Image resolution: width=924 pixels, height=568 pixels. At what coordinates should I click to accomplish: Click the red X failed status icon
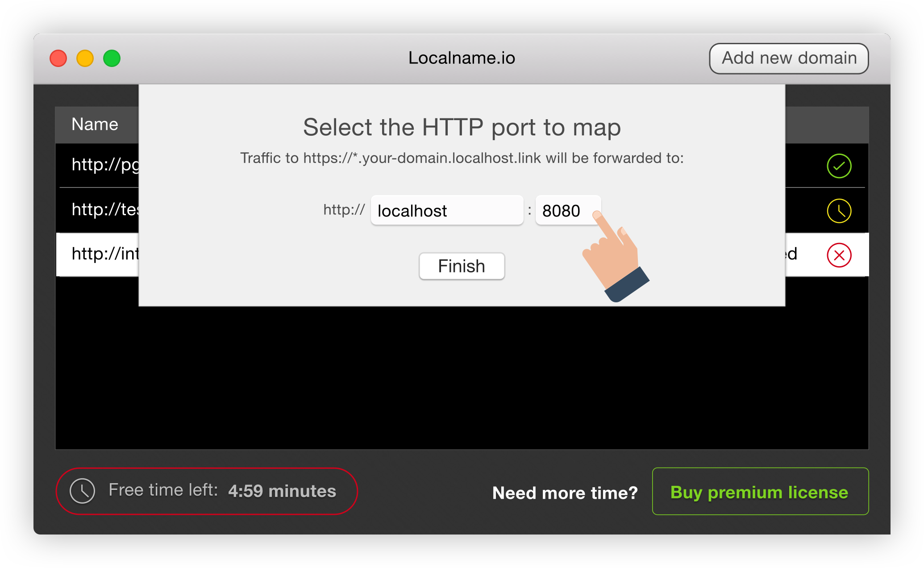click(x=839, y=255)
